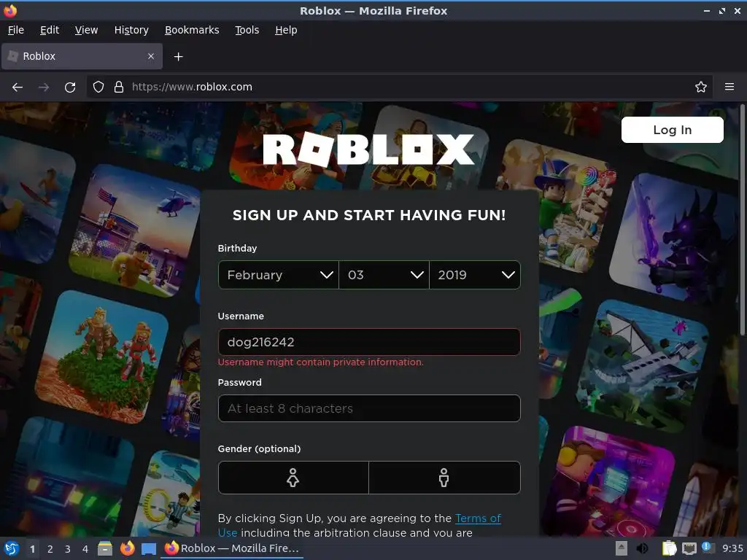Image resolution: width=747 pixels, height=560 pixels.
Task: Open the History menu
Action: pyautogui.click(x=131, y=30)
